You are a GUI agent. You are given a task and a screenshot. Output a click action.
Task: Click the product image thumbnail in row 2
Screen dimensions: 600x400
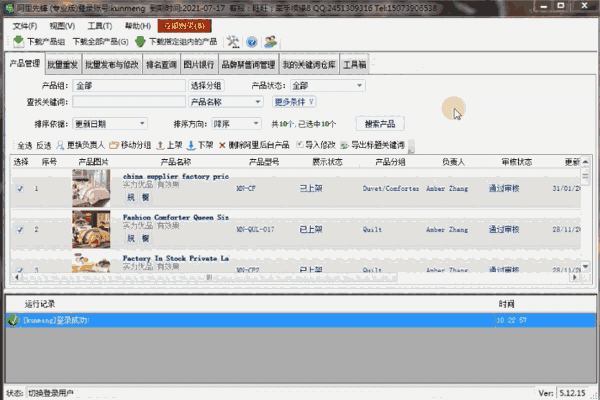tap(91, 229)
